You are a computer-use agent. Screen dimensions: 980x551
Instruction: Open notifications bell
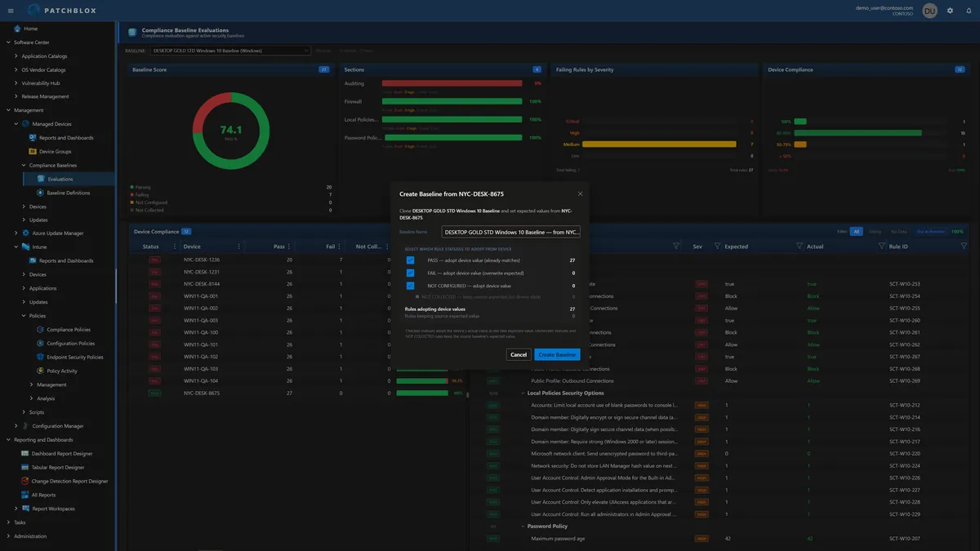tap(968, 11)
